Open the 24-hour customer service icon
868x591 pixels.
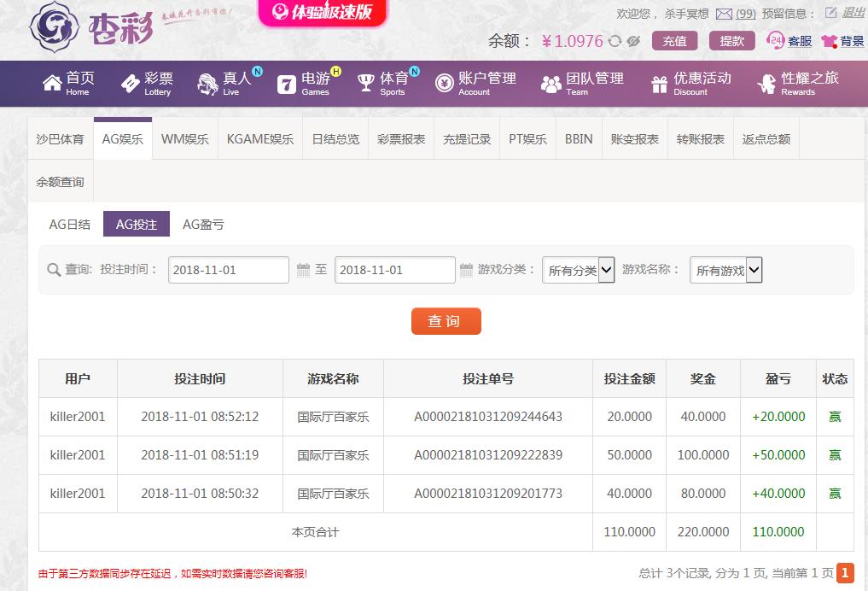coord(776,40)
